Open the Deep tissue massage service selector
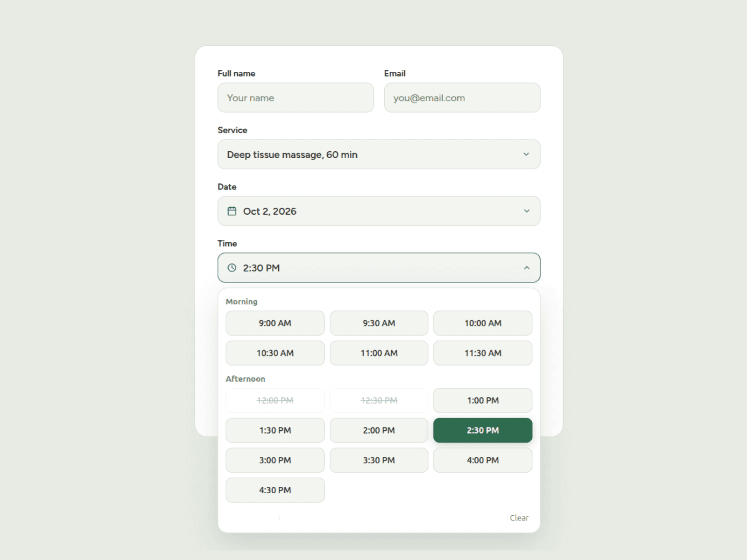The height and width of the screenshot is (560, 747). coord(379,154)
